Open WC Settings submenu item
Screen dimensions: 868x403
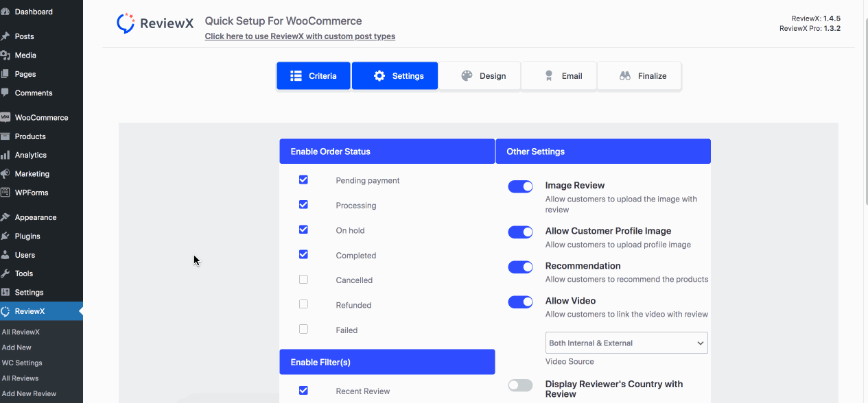tap(22, 363)
